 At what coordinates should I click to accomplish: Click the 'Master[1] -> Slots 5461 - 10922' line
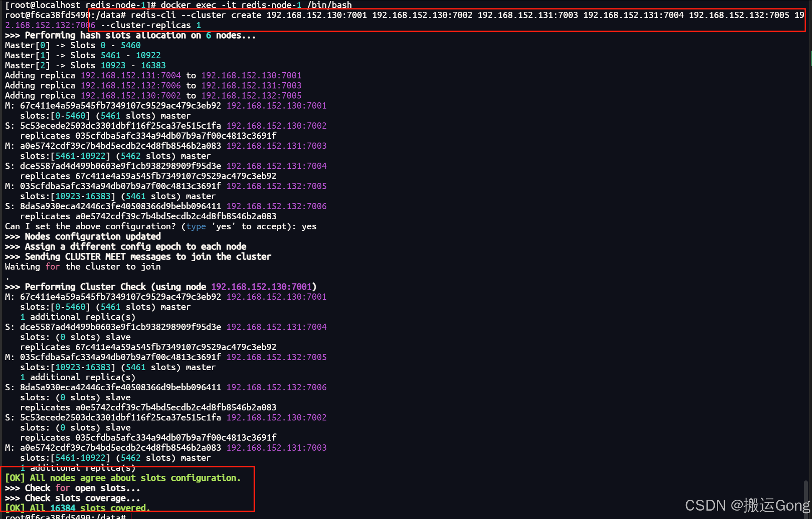[x=83, y=55]
